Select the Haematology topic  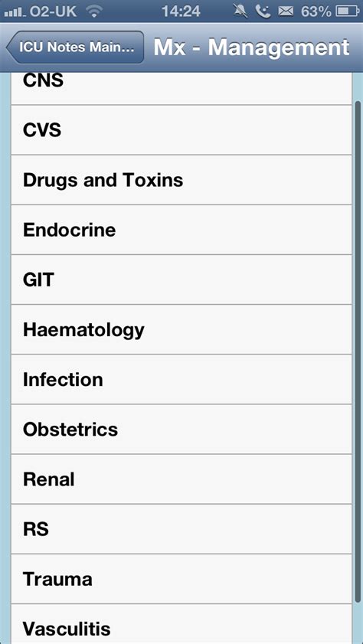coord(181,329)
